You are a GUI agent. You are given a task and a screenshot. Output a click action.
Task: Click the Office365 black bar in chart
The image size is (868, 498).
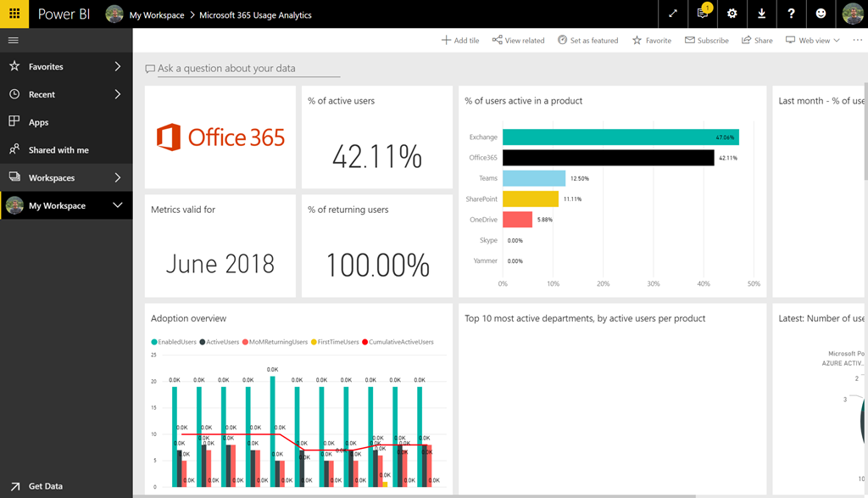[609, 157]
